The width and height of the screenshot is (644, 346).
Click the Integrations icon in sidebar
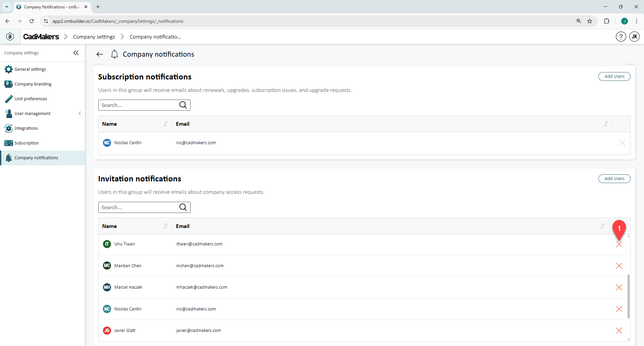[9, 128]
